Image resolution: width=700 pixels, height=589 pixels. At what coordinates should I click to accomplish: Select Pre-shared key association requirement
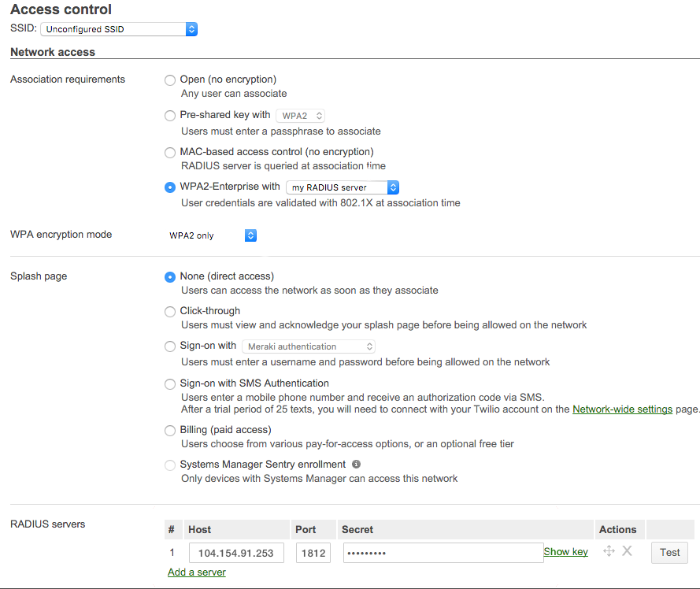169,115
